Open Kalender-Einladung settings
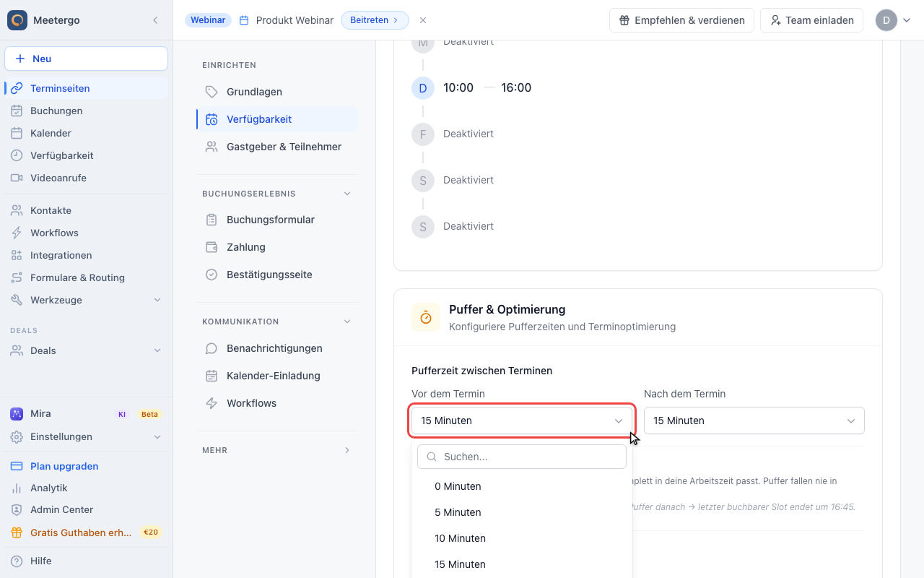The image size is (924, 578). tap(273, 376)
